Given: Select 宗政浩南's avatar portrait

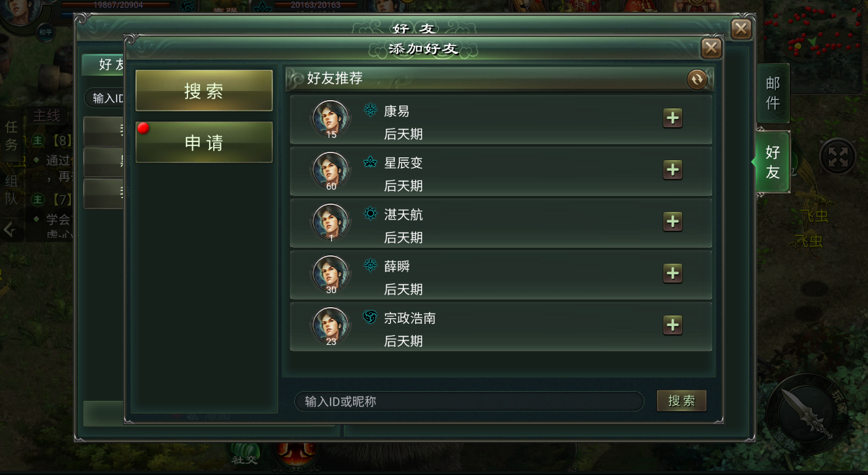Looking at the screenshot, I should pos(331,326).
